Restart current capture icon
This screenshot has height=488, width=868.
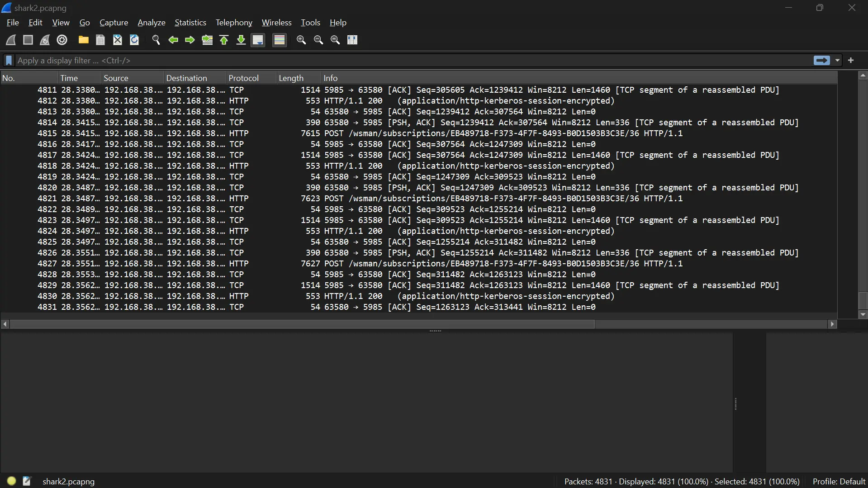(45, 40)
